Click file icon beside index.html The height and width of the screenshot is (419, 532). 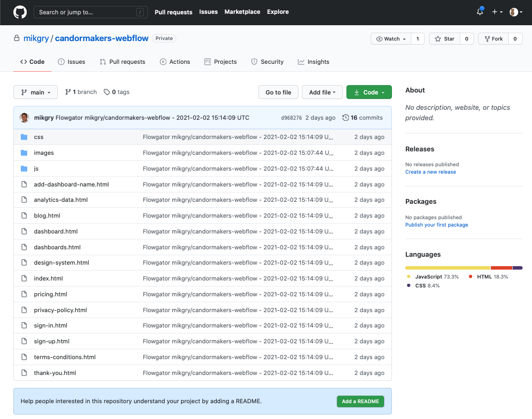(x=24, y=278)
